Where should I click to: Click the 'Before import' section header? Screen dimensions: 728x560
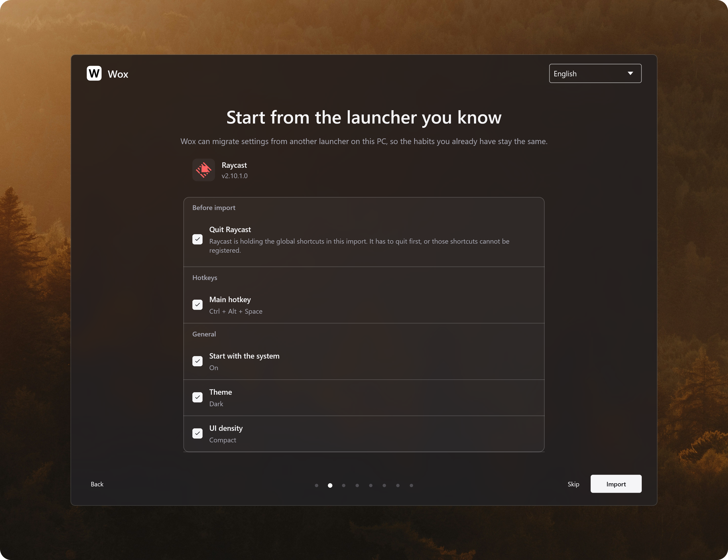214,208
